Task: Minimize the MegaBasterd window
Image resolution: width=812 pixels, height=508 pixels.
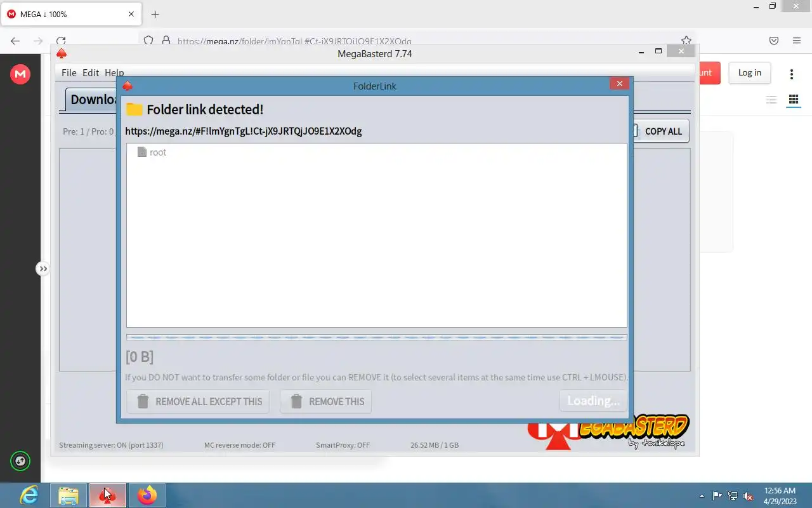Action: [641, 51]
